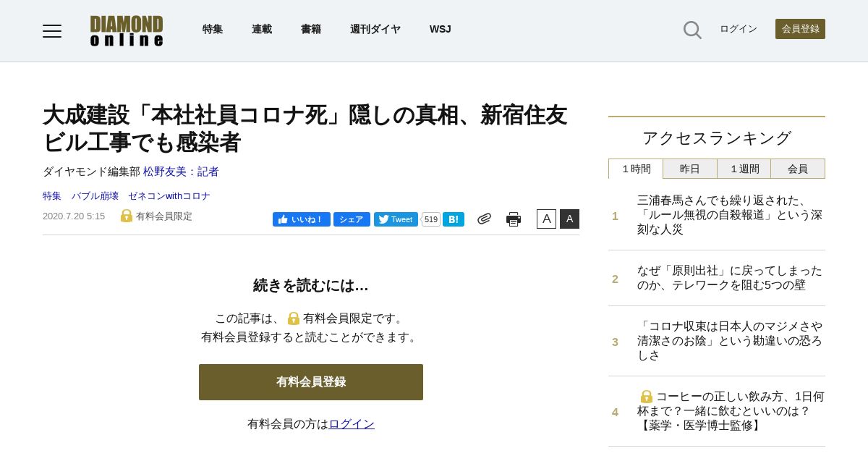Click the tweet count 519 bubble
Image resolution: width=868 pixels, height=456 pixels.
(x=431, y=219)
